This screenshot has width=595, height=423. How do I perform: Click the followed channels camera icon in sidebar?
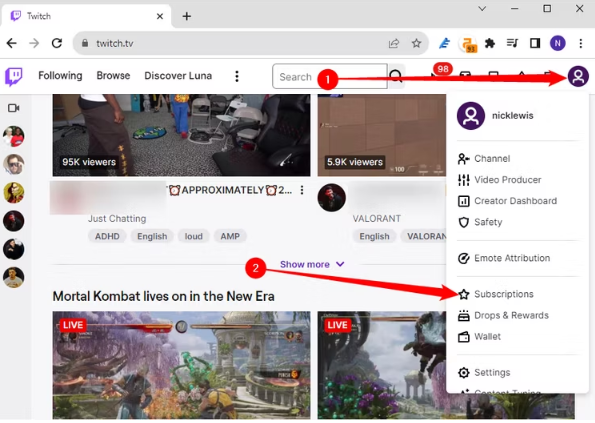(14, 108)
